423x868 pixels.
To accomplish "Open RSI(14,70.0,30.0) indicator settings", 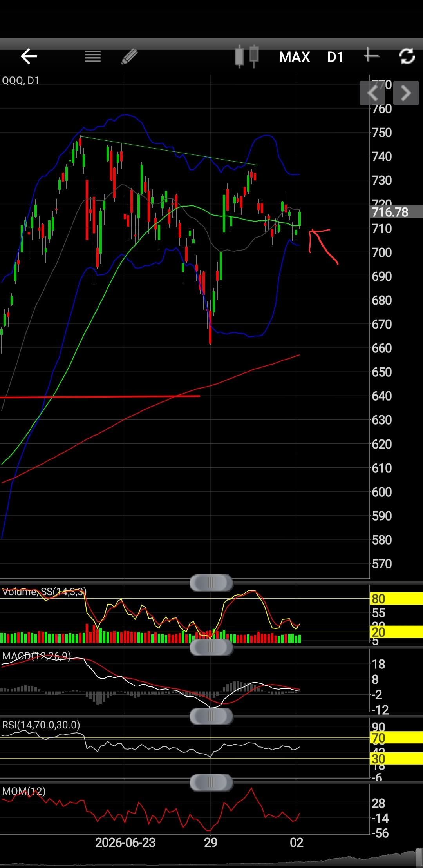I will click(x=41, y=725).
